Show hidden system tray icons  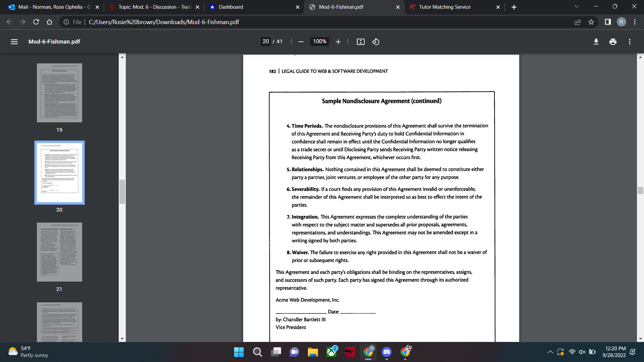[550, 352]
